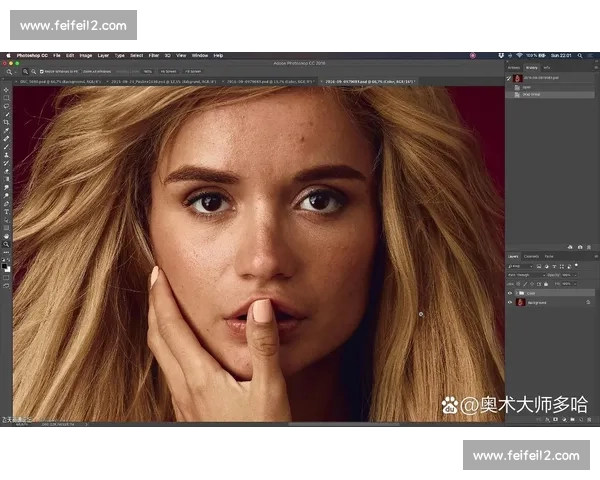This screenshot has width=600, height=480.
Task: Click the foreground color swatch
Action: pos(5,265)
